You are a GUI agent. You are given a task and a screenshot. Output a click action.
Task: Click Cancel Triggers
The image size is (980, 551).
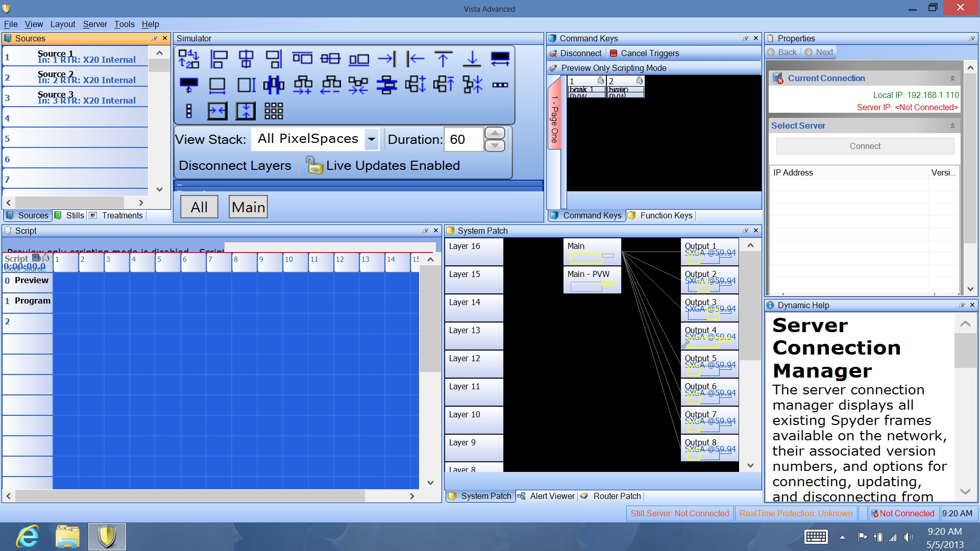click(644, 53)
